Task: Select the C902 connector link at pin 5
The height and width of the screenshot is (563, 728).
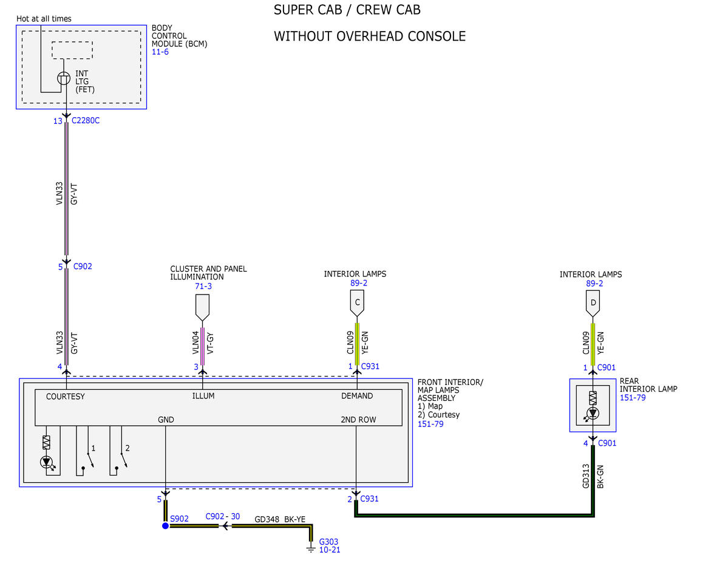Action: click(83, 266)
